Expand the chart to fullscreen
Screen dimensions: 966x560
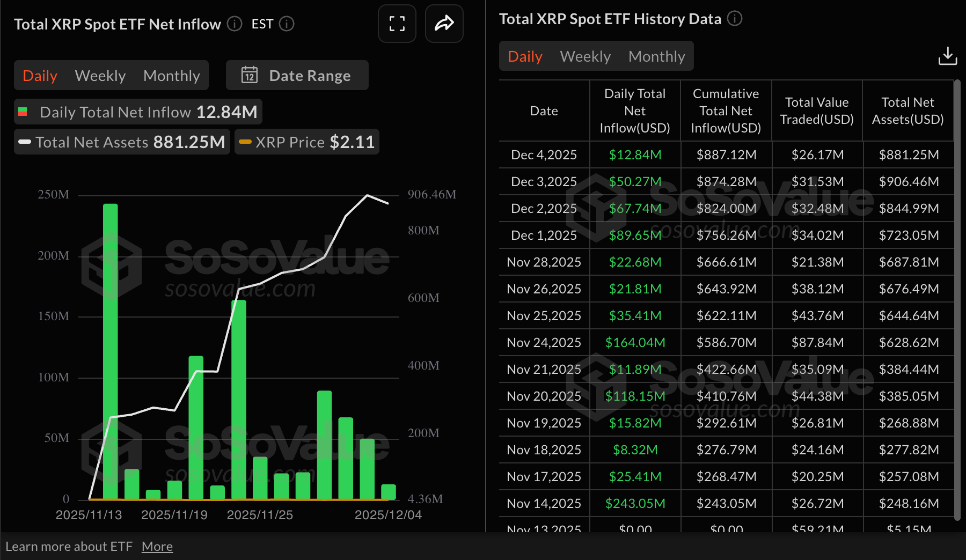click(397, 24)
